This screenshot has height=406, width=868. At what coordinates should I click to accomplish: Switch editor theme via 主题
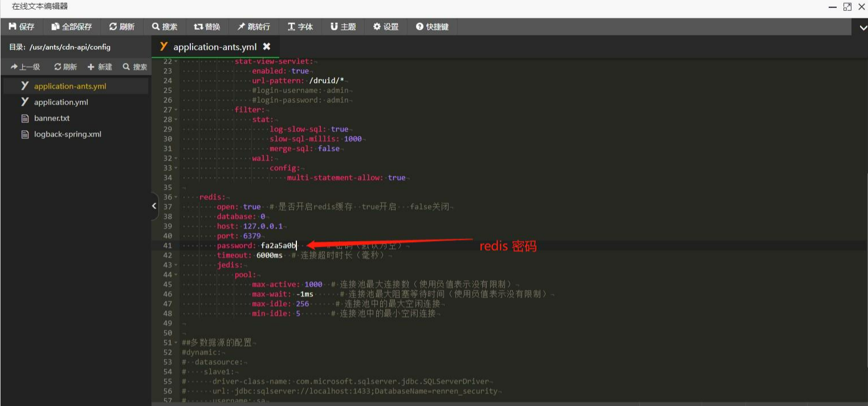[343, 26]
